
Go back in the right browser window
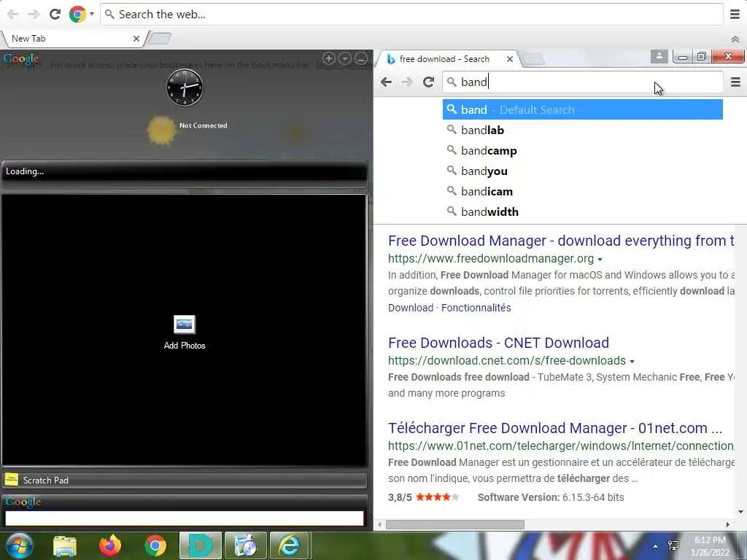pos(387,82)
